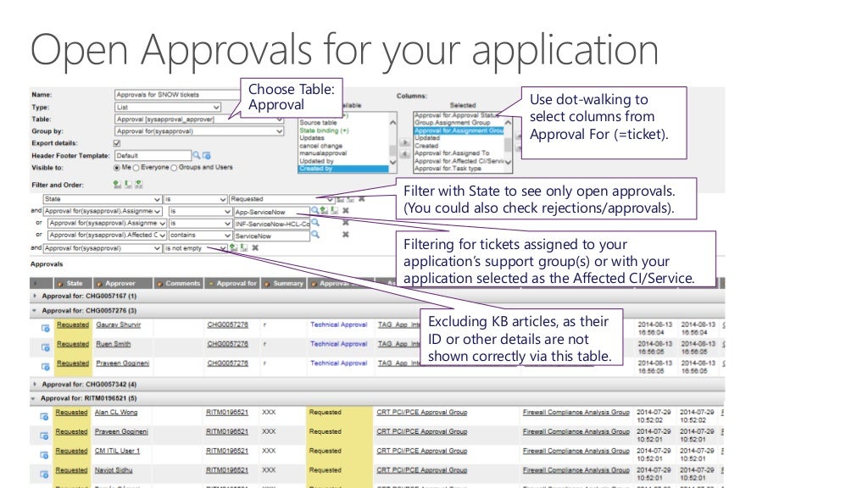
Task: Expand group Approval for: CHG0057342 (4)
Action: click(35, 384)
